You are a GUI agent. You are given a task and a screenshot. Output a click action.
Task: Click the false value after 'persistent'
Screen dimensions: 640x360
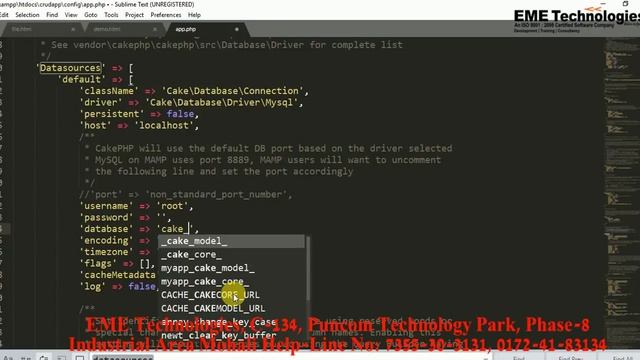pos(180,114)
